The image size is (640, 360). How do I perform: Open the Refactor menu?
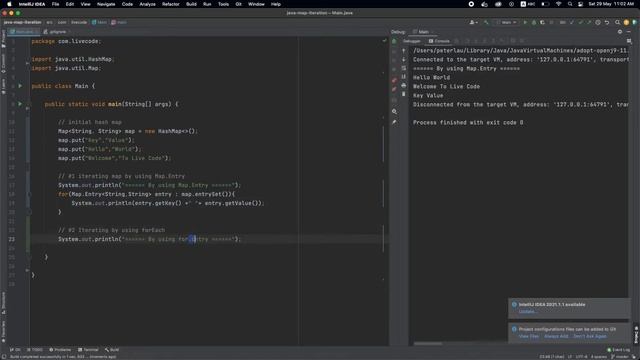point(171,4)
